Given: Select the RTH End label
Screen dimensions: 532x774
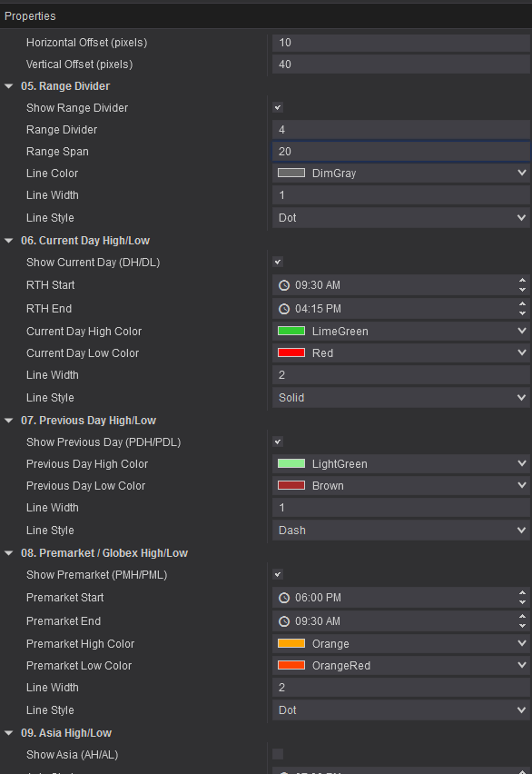Looking at the screenshot, I should point(49,309).
